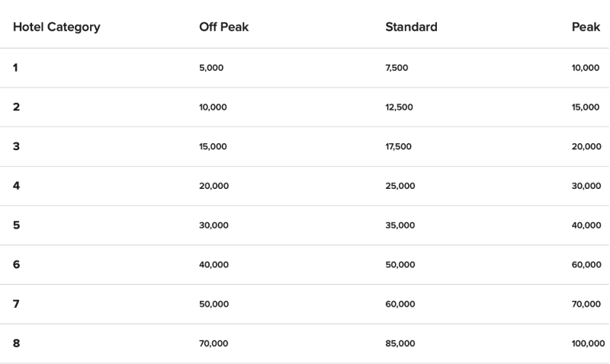The width and height of the screenshot is (610, 364).
Task: Select hotel category 8 row label
Action: (x=16, y=343)
